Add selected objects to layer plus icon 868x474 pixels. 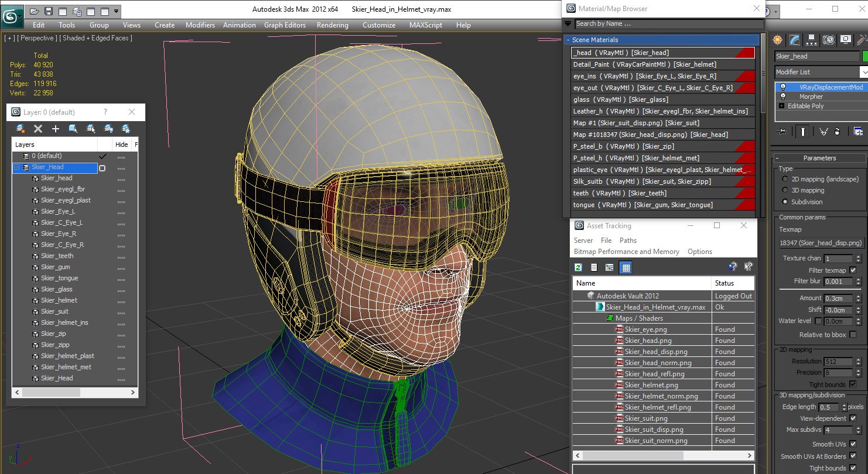tap(56, 129)
